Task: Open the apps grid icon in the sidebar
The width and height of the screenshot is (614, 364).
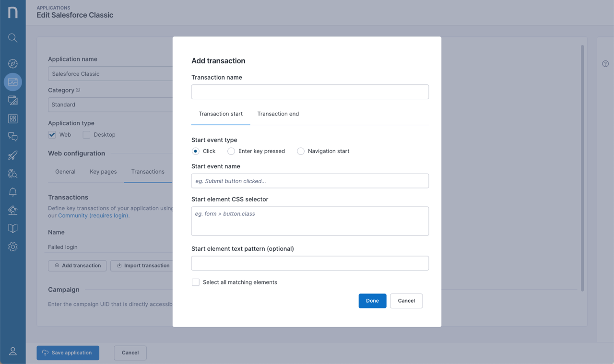Action: (12, 118)
